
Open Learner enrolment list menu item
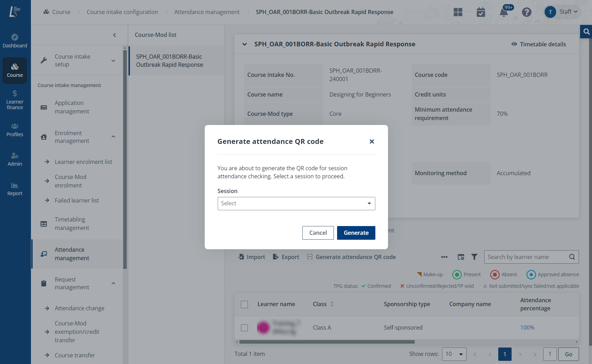click(83, 162)
